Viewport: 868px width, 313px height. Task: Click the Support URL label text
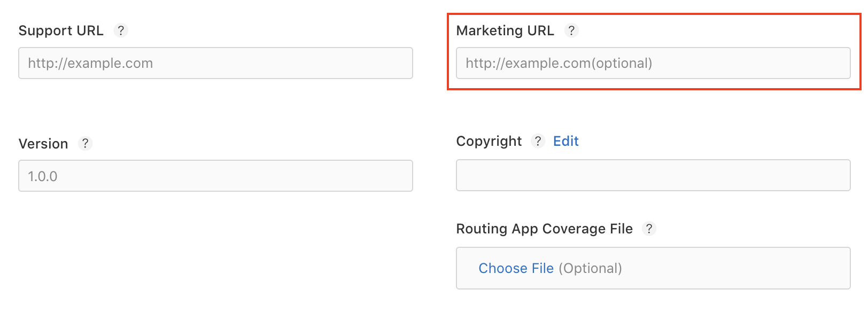coord(61,30)
